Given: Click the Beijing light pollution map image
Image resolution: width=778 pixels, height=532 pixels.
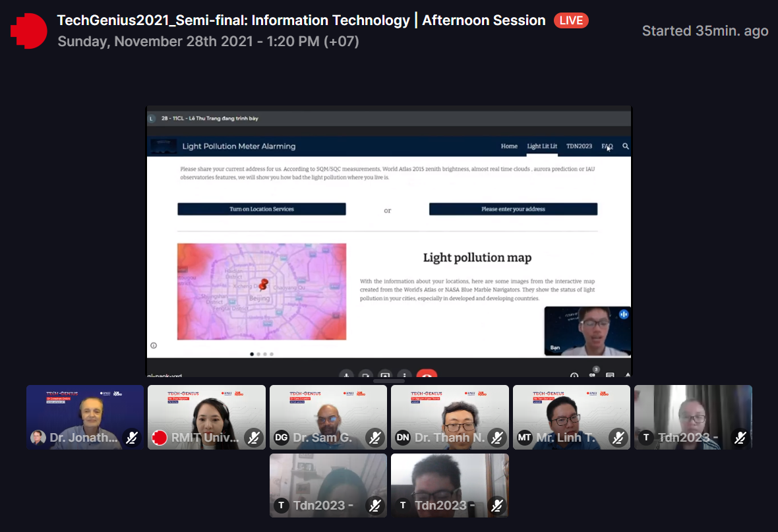Looking at the screenshot, I should tap(262, 291).
